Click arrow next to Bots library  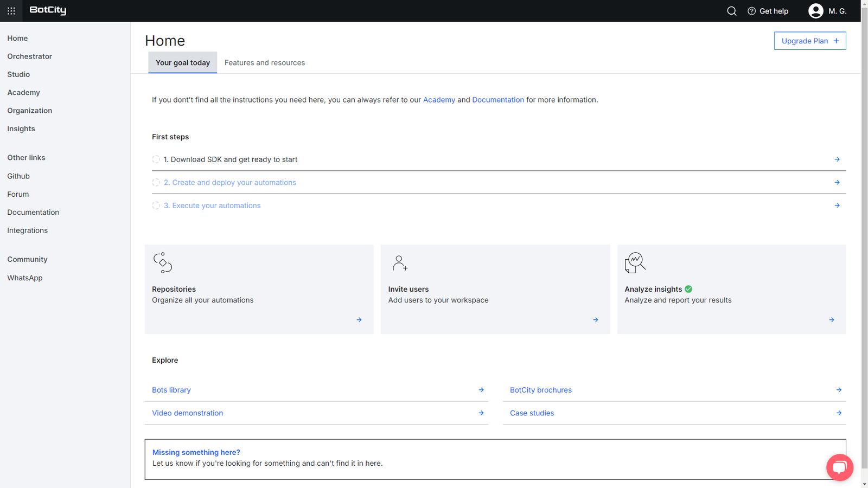[x=481, y=390]
